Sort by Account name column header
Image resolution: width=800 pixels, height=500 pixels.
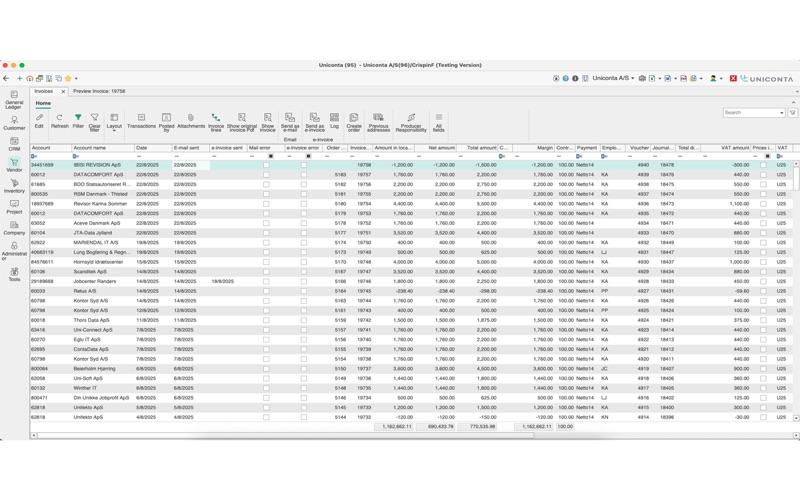(x=103, y=148)
